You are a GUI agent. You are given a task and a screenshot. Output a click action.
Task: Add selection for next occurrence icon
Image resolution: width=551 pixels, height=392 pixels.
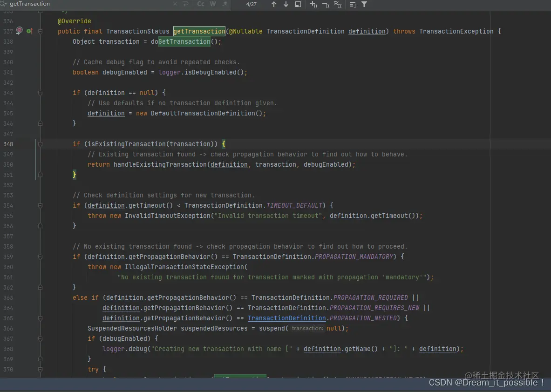(x=313, y=4)
